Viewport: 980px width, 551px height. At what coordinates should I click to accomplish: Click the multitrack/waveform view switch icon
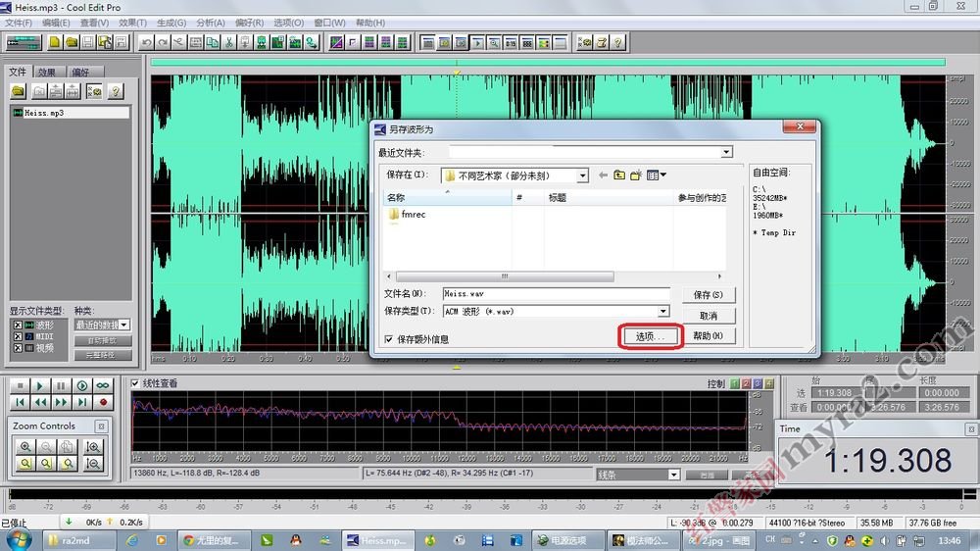pyautogui.click(x=24, y=42)
